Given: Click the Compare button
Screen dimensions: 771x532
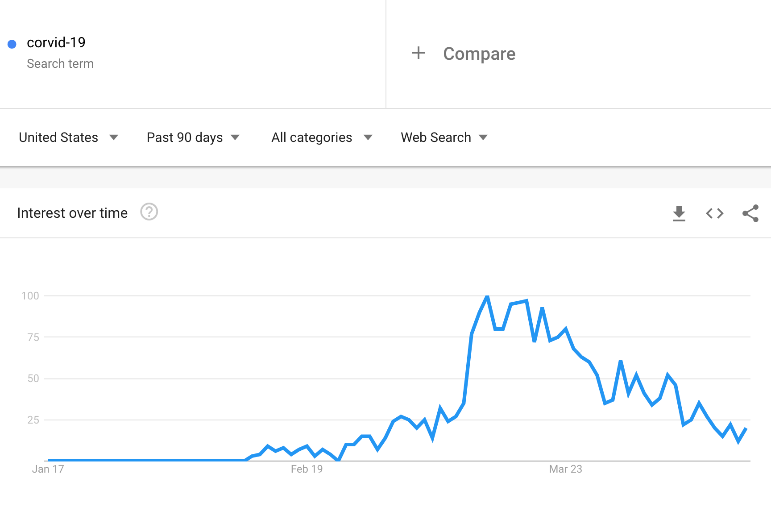Looking at the screenshot, I should [x=479, y=54].
